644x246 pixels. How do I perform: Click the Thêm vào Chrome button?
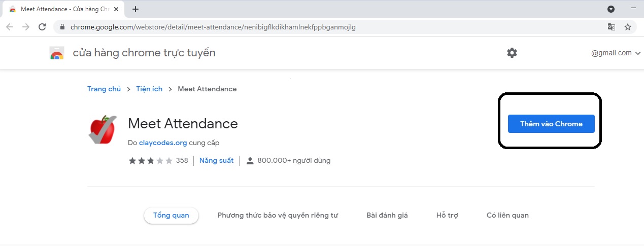tap(551, 124)
